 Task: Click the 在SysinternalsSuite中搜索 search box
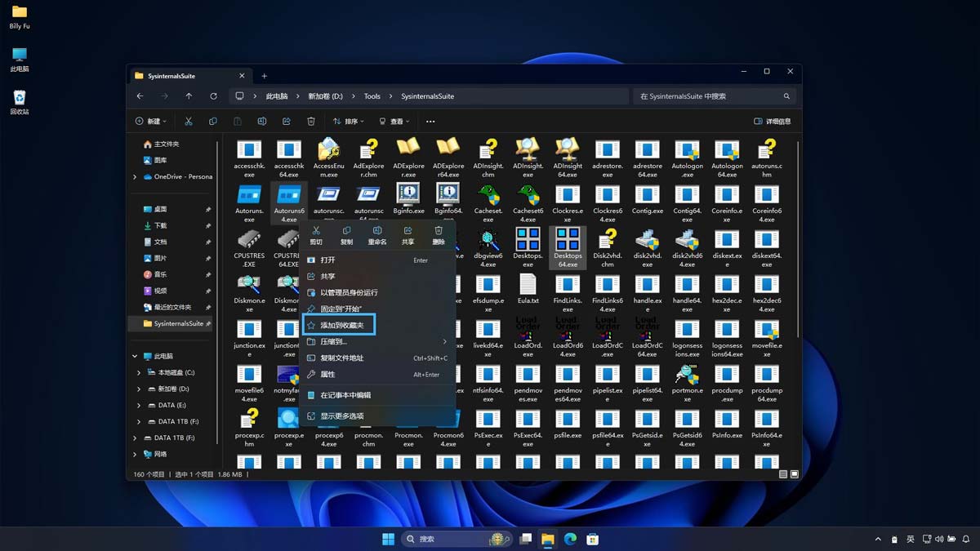click(710, 96)
